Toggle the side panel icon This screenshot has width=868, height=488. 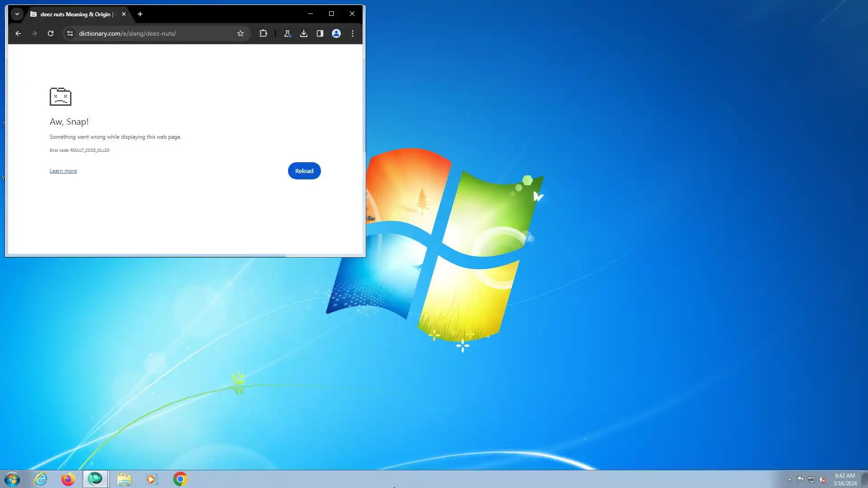point(320,33)
